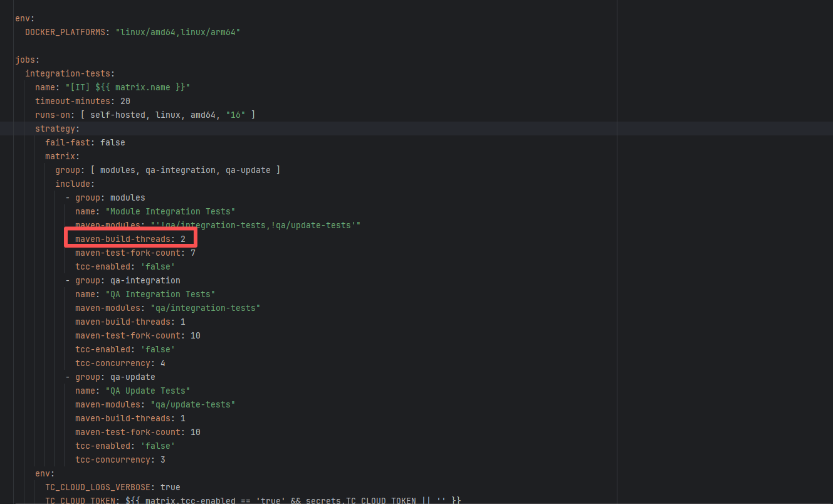Click the tcc-concurrency value 4

[163, 363]
